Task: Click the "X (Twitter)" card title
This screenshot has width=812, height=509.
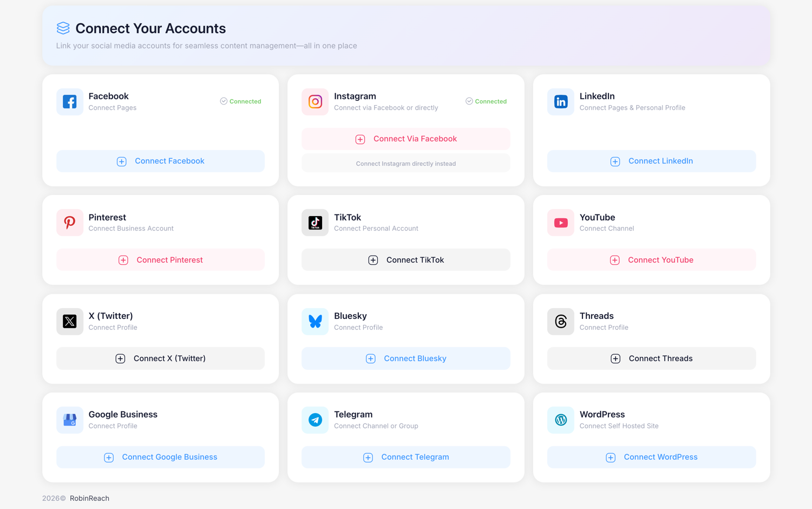Action: point(110,316)
